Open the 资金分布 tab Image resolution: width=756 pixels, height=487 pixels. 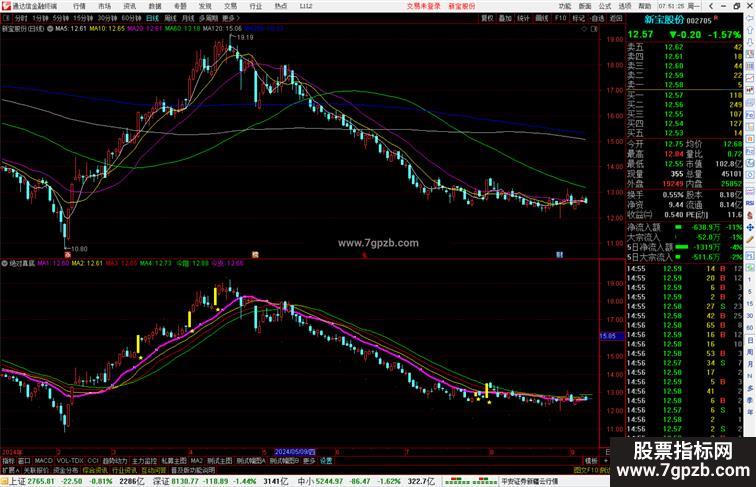coord(66,470)
